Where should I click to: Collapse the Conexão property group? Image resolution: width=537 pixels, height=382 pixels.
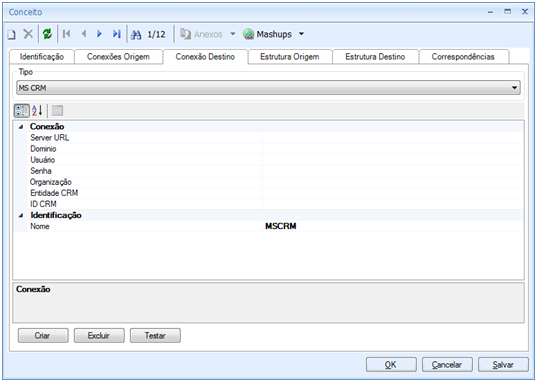[21, 127]
